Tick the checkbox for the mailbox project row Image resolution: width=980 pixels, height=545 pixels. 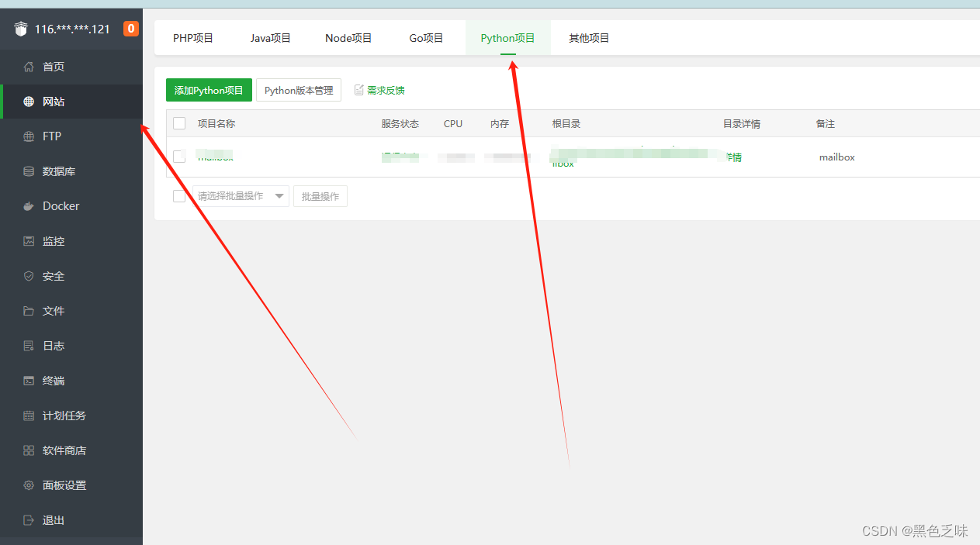179,157
